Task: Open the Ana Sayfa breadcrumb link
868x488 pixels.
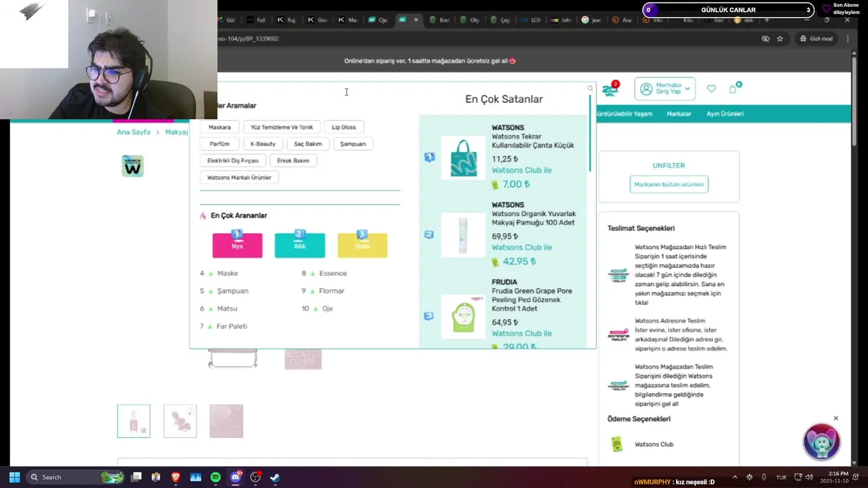Action: (x=134, y=132)
